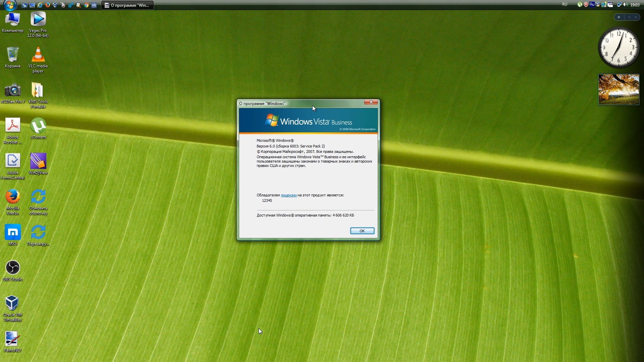Switch input language via RU indicator

pos(565,5)
